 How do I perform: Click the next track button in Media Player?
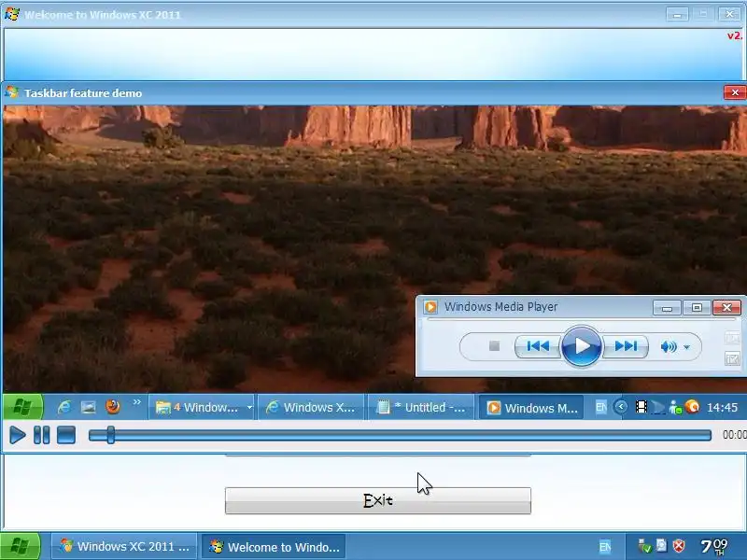coord(626,346)
